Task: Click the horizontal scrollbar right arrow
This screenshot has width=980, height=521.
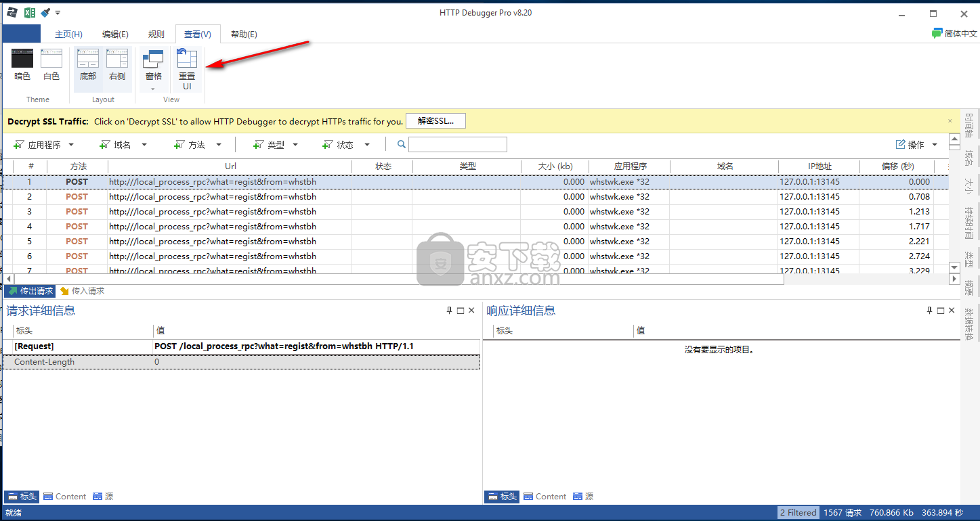Action: click(954, 279)
